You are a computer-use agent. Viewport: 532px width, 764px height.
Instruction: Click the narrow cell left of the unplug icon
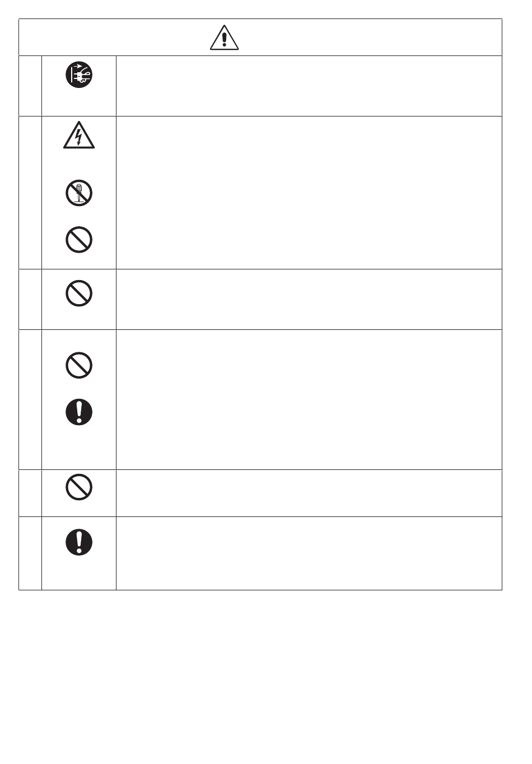[x=30, y=86]
